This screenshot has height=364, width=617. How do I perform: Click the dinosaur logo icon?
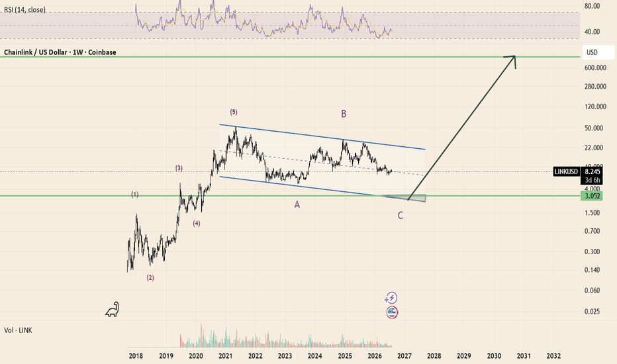[112, 310]
